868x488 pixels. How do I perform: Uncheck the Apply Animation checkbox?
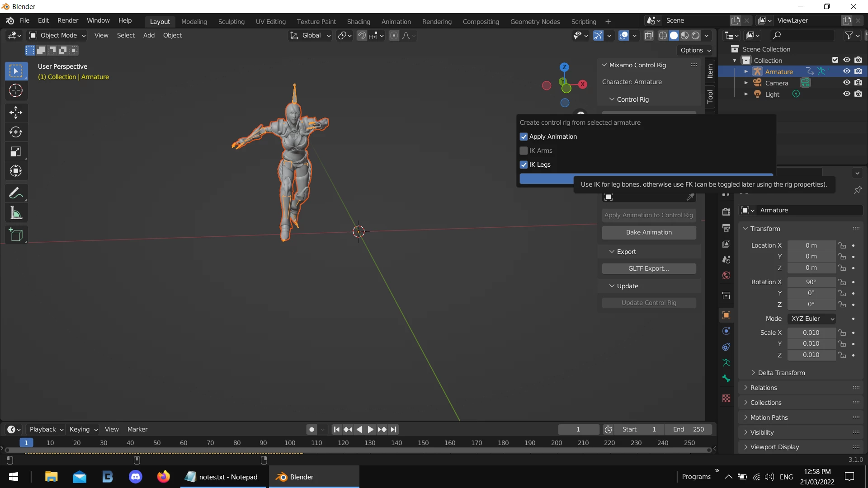[524, 136]
